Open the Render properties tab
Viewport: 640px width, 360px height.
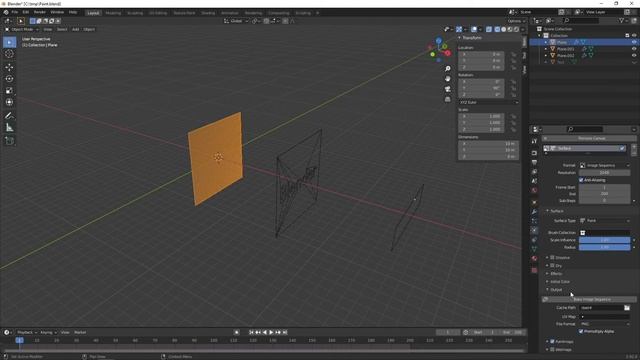pyautogui.click(x=534, y=153)
